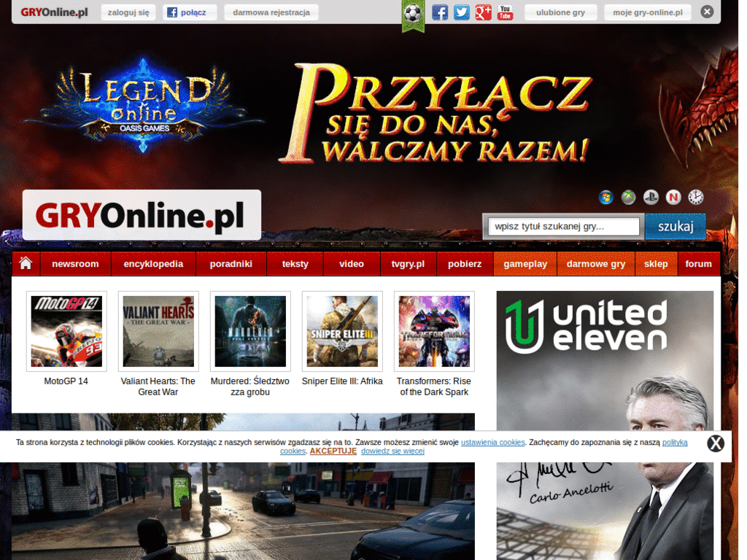
Task: Open the soccer ball ribbon icon
Action: coord(413,15)
